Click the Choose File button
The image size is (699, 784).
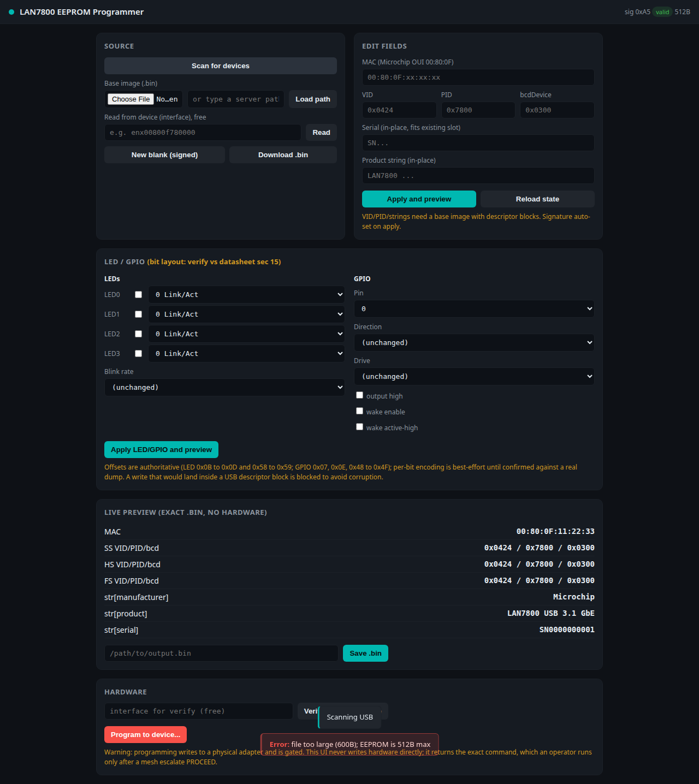131,99
